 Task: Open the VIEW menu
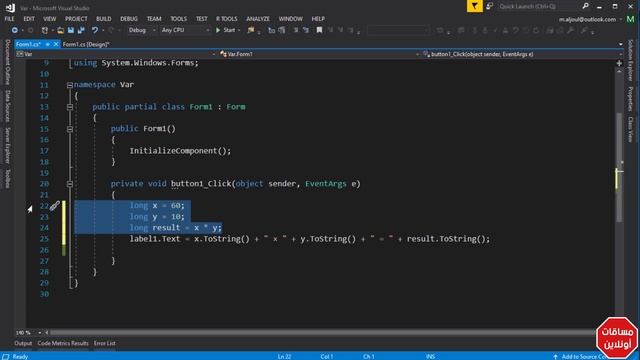[50, 19]
